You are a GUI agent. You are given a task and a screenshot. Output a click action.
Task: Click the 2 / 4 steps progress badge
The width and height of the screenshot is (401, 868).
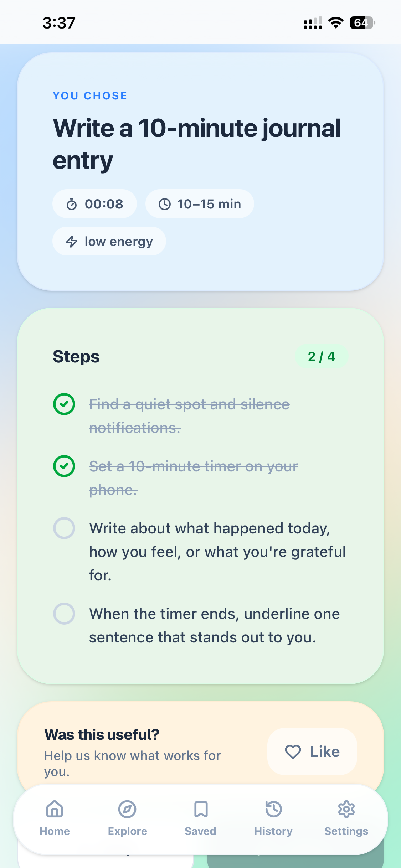[x=322, y=356]
